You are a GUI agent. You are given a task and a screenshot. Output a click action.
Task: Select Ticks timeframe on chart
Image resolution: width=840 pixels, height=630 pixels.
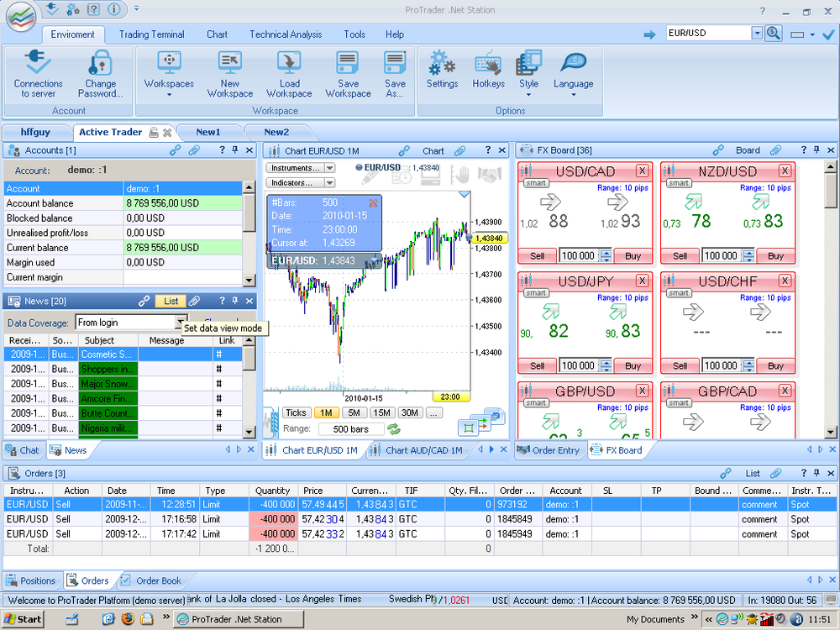click(296, 412)
